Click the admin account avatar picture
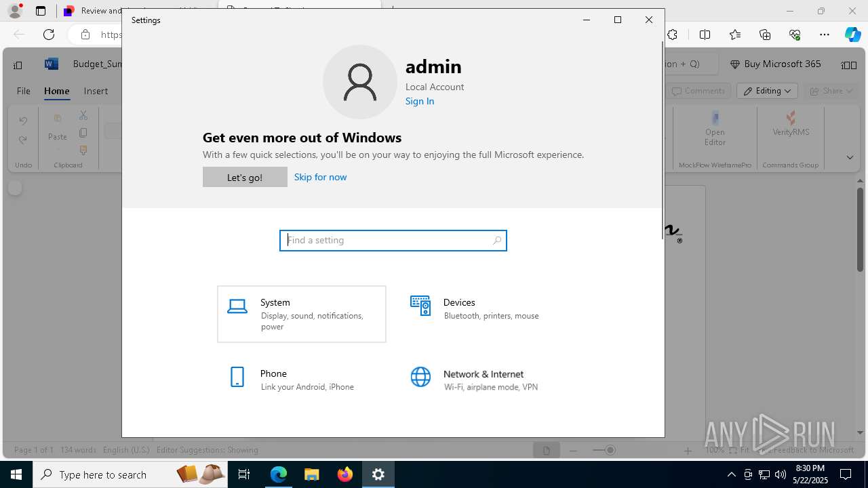The width and height of the screenshot is (868, 488). coord(360,82)
